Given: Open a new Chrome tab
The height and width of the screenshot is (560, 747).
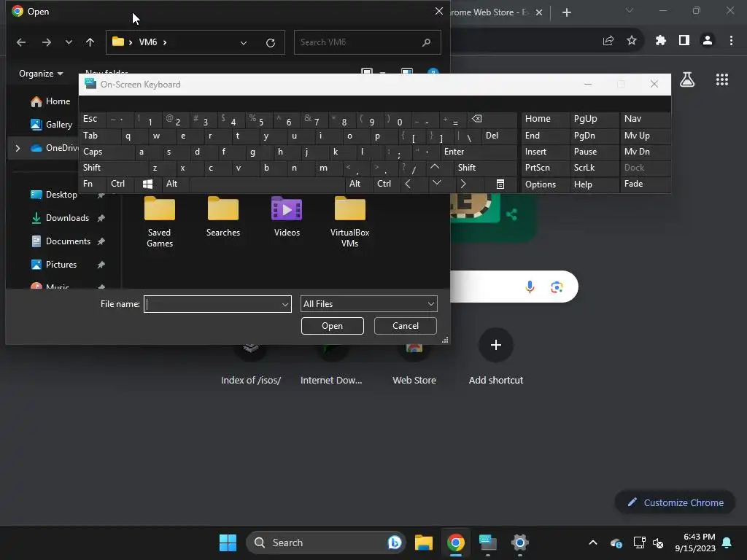Looking at the screenshot, I should 566,12.
